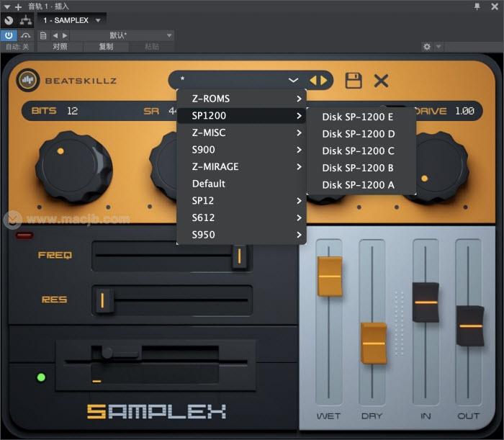Go to previous preset with left arrow
Image resolution: width=504 pixels, height=440 pixels.
tap(312, 81)
